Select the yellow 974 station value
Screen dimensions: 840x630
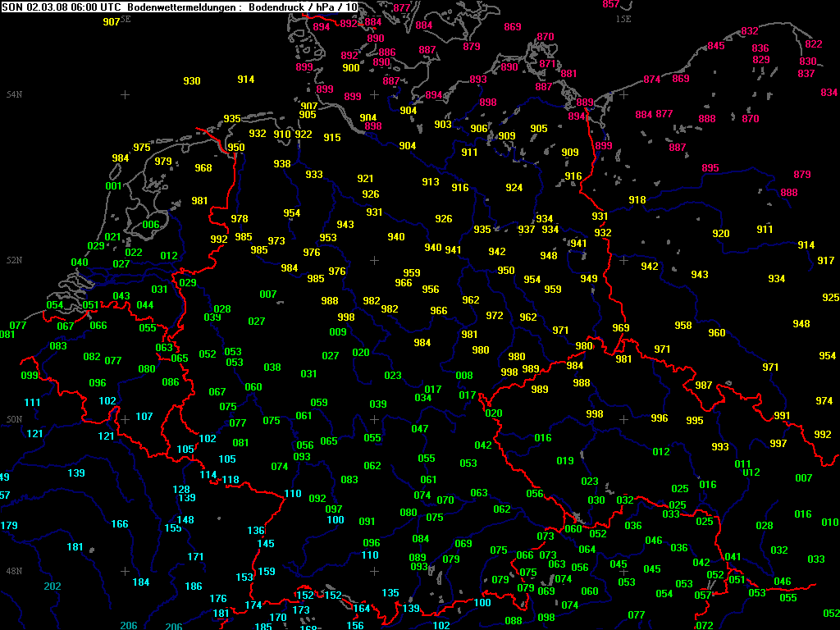click(824, 401)
